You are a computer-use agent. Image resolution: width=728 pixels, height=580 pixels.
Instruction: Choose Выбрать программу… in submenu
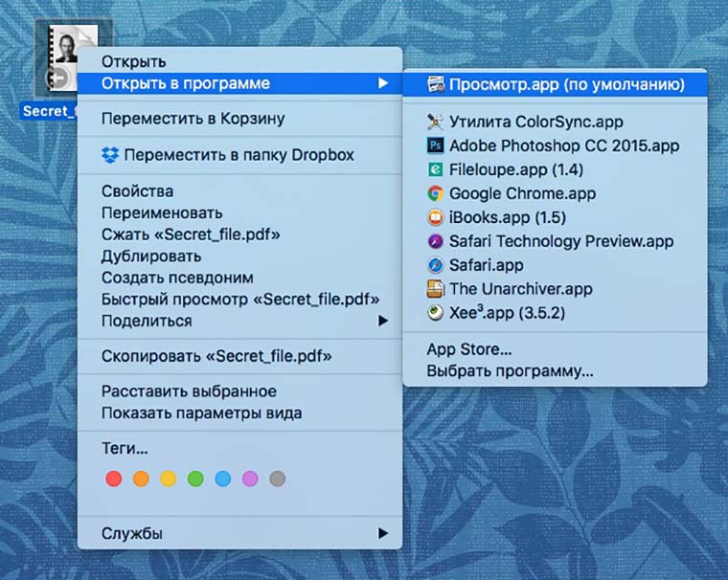555,371
